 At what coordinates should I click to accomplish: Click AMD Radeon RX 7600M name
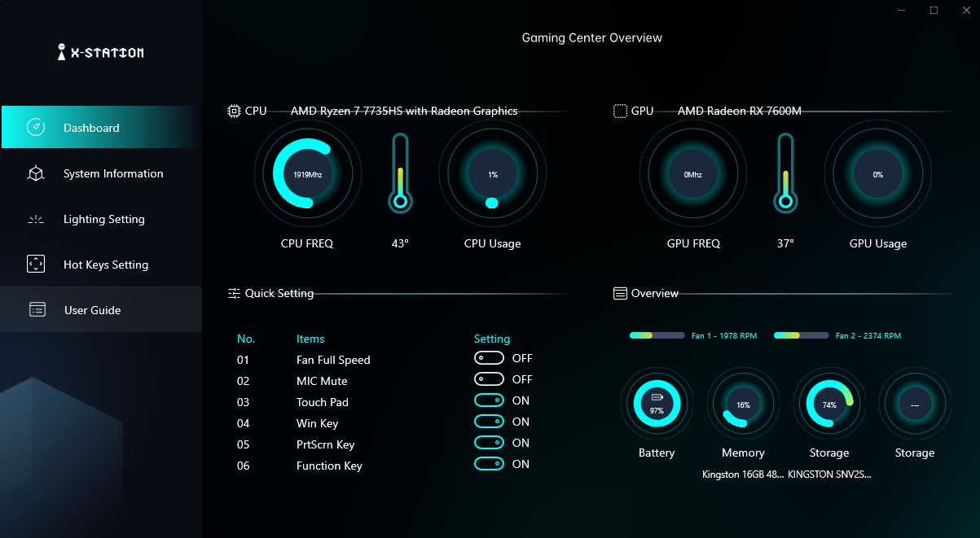[x=740, y=111]
